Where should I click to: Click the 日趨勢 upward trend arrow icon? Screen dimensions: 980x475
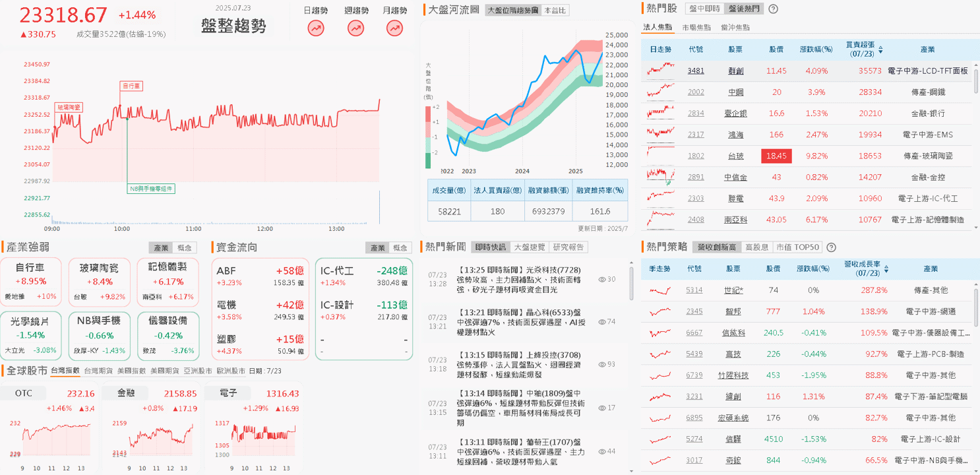(x=316, y=28)
